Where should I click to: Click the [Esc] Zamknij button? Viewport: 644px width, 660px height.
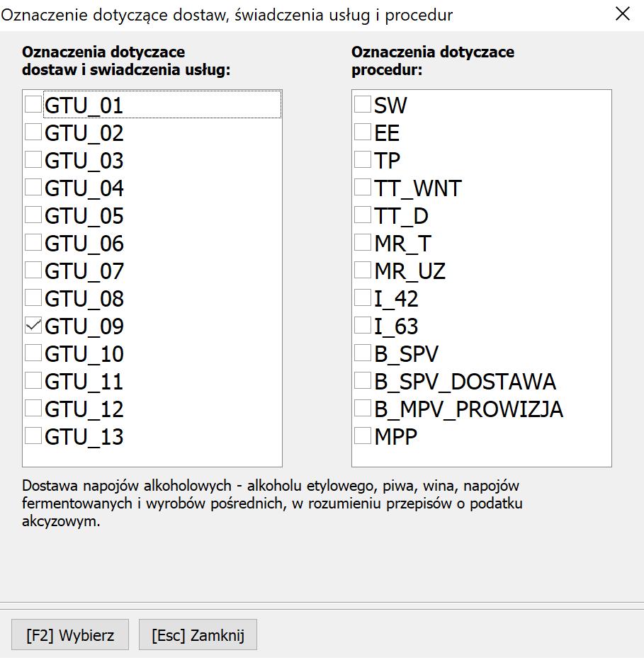click(x=198, y=635)
